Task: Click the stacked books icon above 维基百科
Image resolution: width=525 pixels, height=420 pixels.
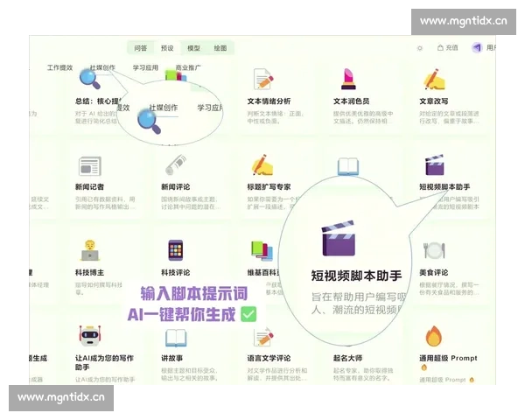Action: (x=262, y=250)
